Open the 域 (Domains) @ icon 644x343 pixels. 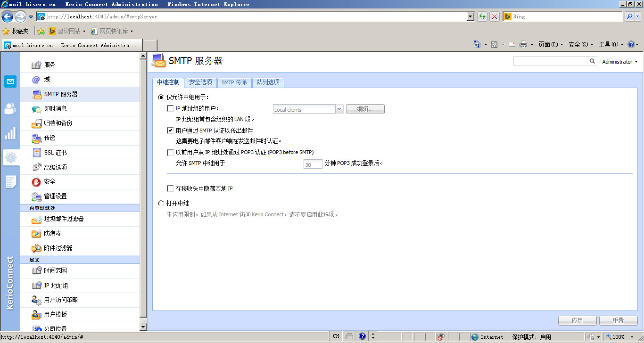pos(36,79)
